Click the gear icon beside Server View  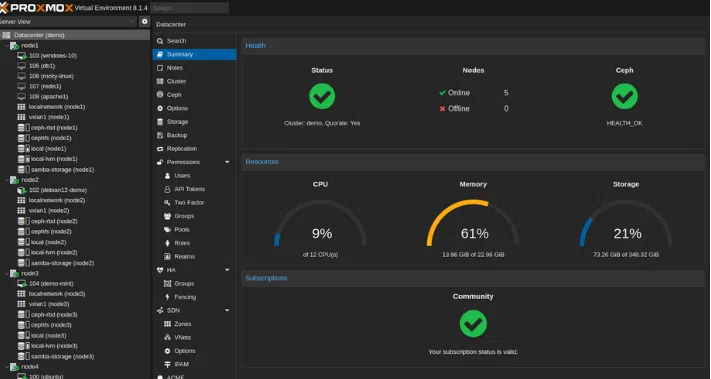(144, 21)
